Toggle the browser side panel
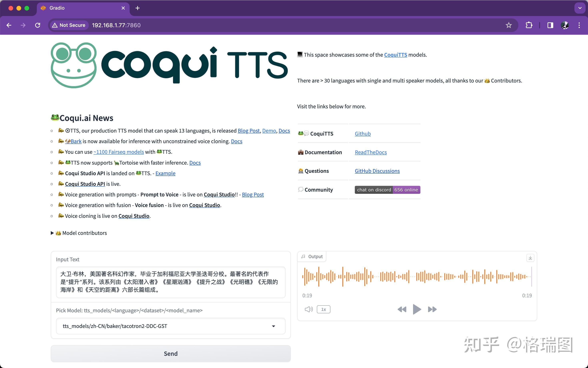The image size is (588, 368). [550, 25]
